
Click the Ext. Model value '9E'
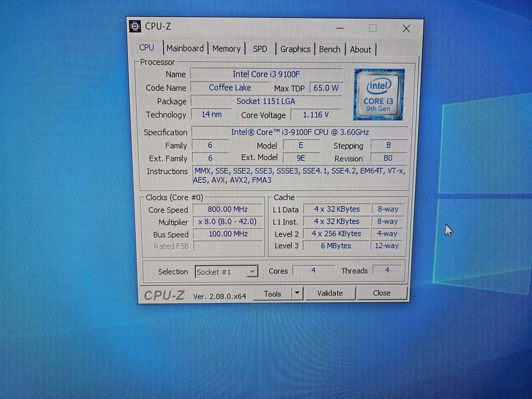tap(301, 158)
